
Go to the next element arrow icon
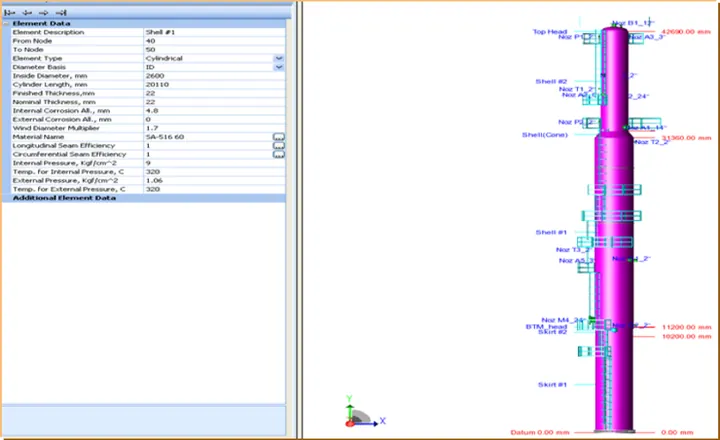tap(44, 12)
